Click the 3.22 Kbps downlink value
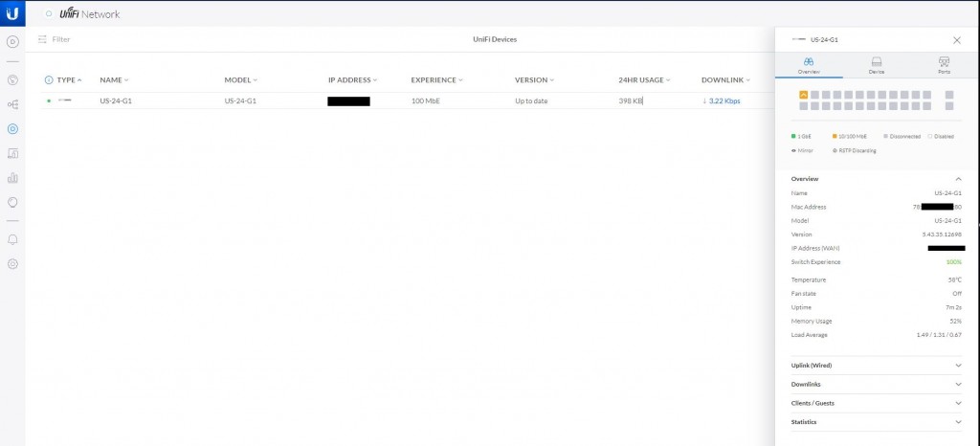The height and width of the screenshot is (446, 980). pyautogui.click(x=724, y=100)
